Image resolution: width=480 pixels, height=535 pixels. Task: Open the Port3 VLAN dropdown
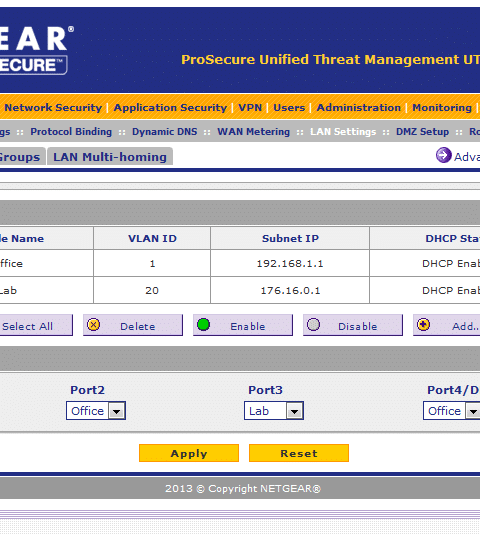[274, 411]
